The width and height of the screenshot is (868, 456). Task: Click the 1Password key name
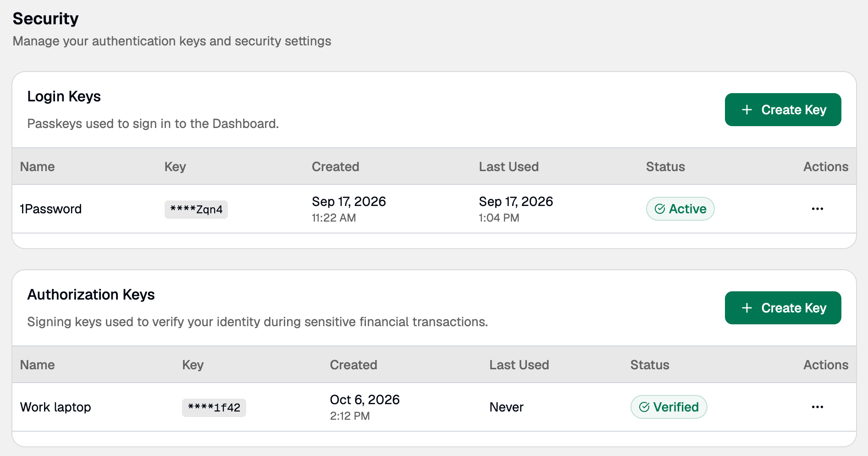pyautogui.click(x=51, y=209)
